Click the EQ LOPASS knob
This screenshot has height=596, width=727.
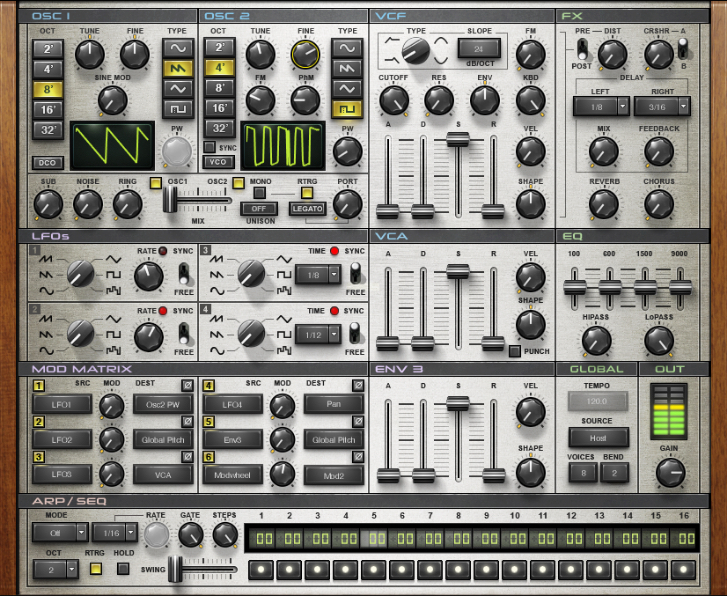[659, 340]
